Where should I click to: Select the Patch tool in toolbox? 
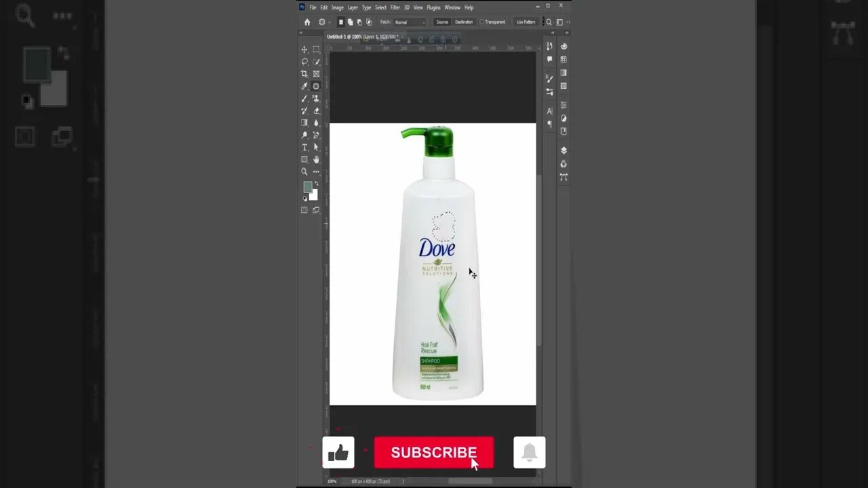(316, 86)
